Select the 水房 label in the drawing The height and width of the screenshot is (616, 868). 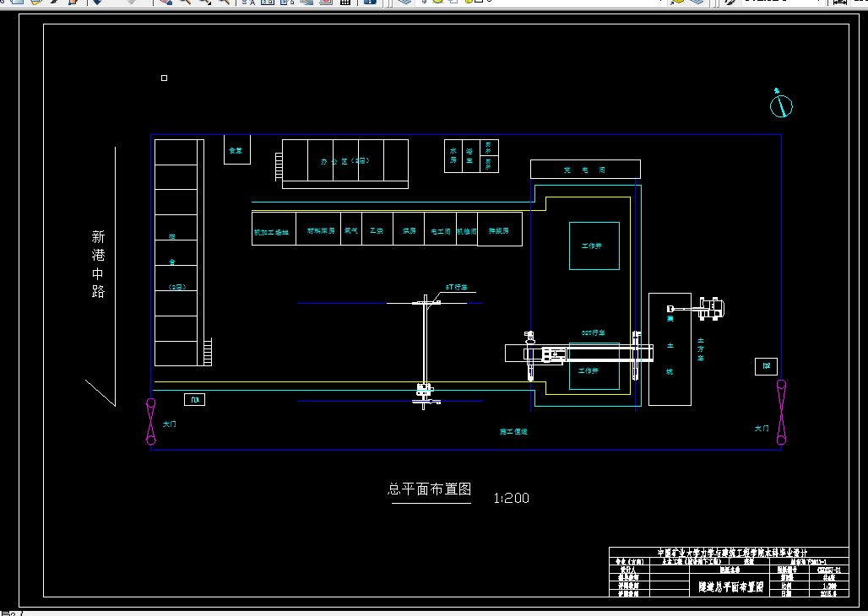click(x=453, y=155)
